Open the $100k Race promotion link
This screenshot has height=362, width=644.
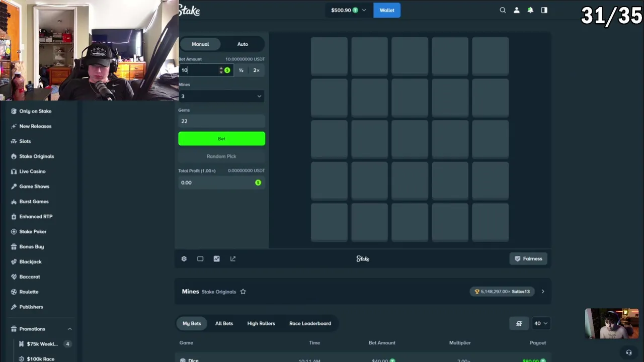40,359
